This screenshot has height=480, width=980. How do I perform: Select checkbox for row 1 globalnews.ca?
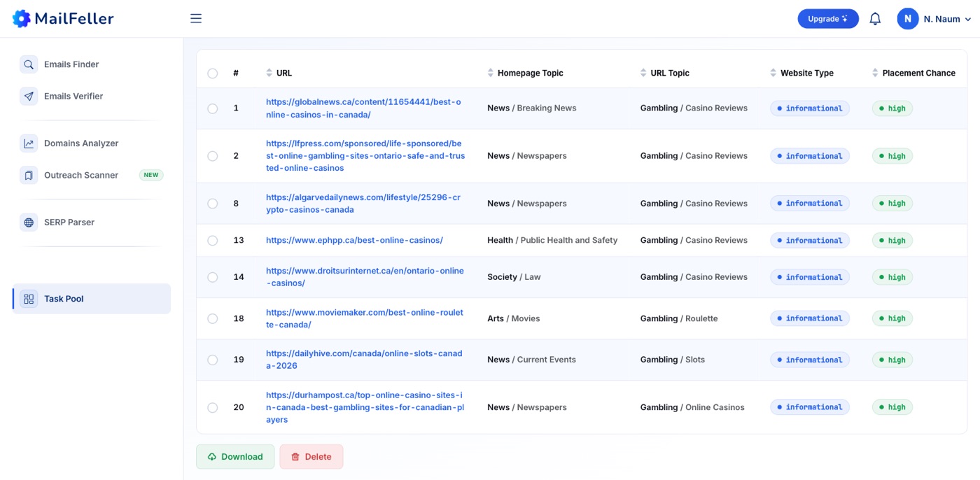click(x=213, y=108)
